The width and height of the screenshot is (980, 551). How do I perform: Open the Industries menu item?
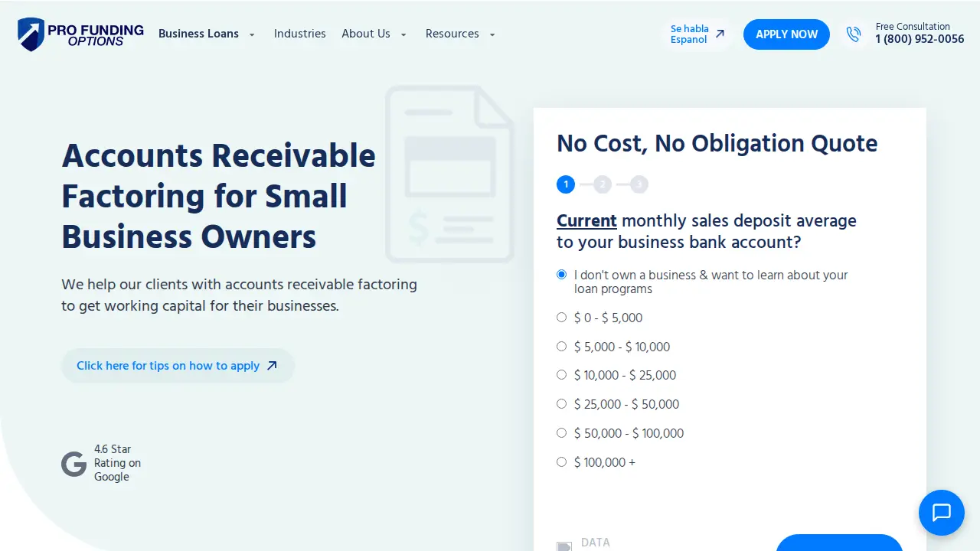pos(300,34)
